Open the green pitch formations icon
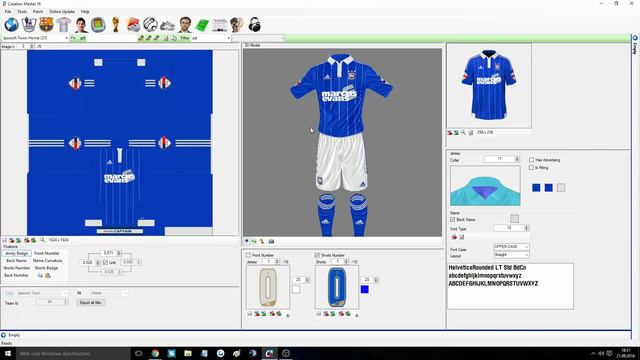Image resolution: width=640 pixels, height=360 pixels. [x=202, y=25]
